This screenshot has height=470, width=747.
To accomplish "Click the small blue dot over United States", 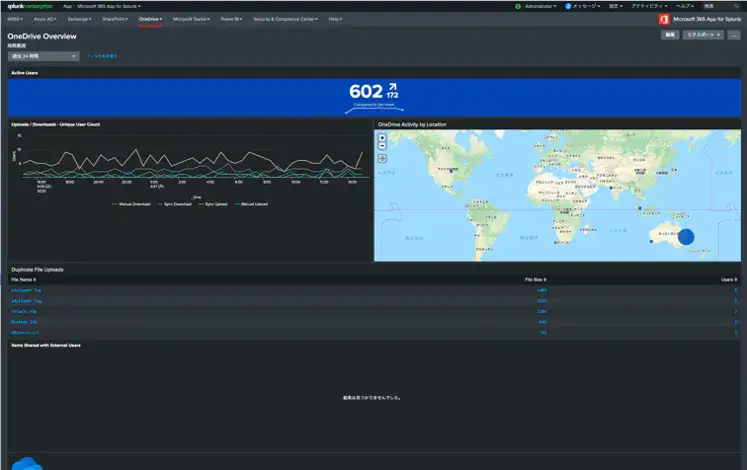I will click(x=451, y=171).
